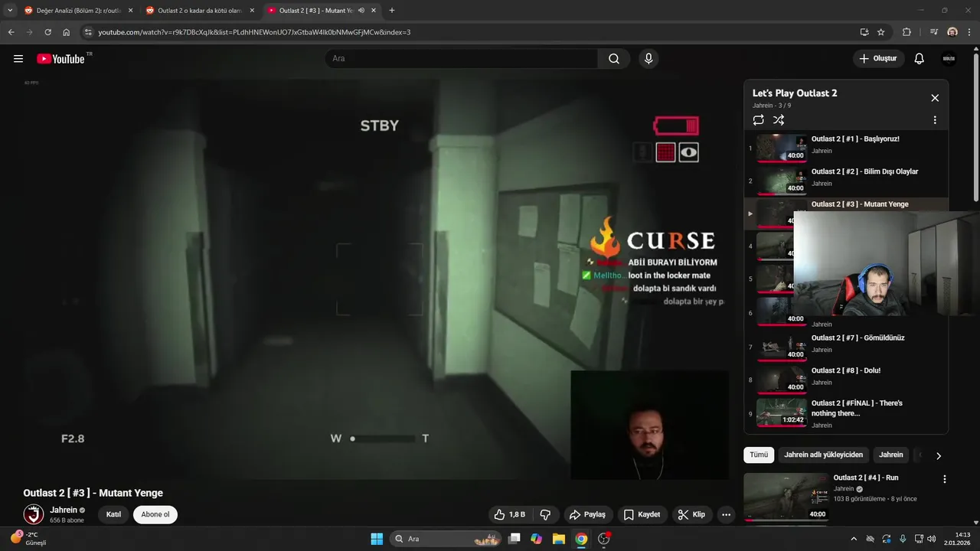Open Copilot from the taskbar
980x551 pixels.
[x=537, y=539]
